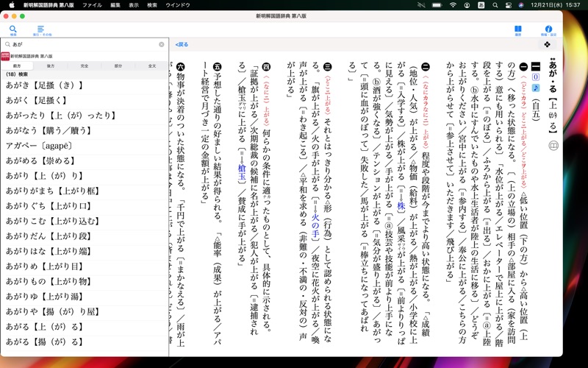Open the 検索 menu in the menu bar
Screen dimensions: 588x368
coord(152,5)
